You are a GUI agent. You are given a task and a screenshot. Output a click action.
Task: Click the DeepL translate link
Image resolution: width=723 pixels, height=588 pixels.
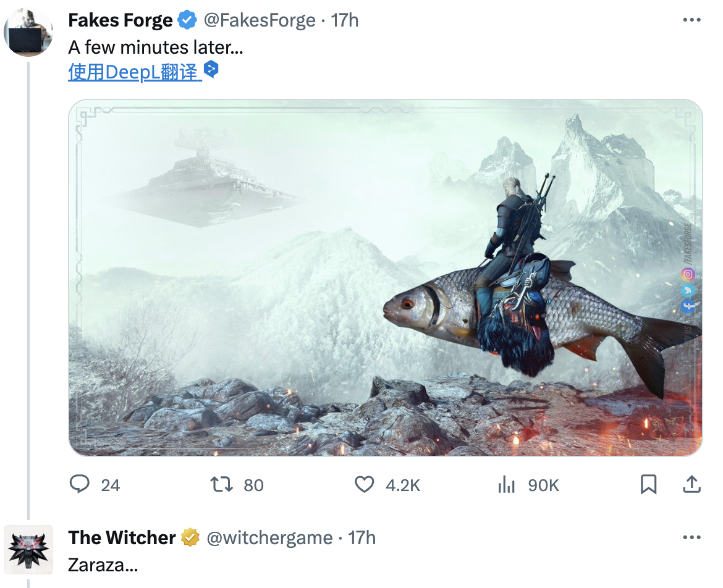coord(135,72)
